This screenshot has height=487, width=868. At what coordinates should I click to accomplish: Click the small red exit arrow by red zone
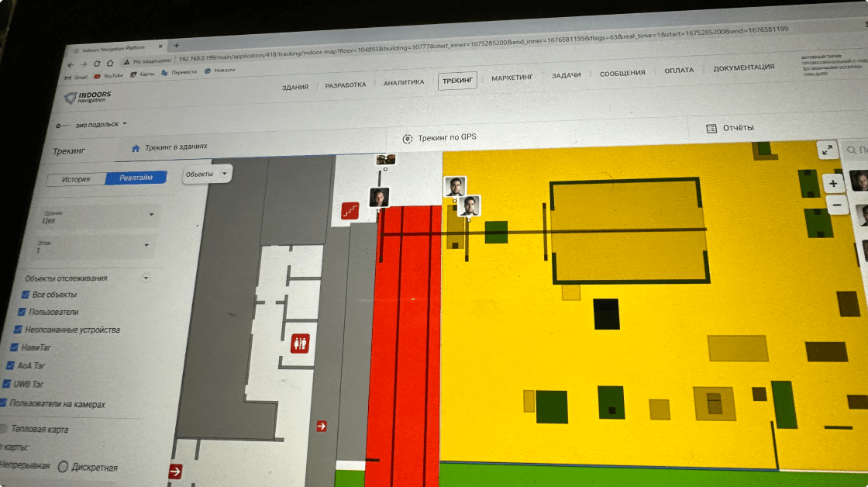tap(321, 426)
